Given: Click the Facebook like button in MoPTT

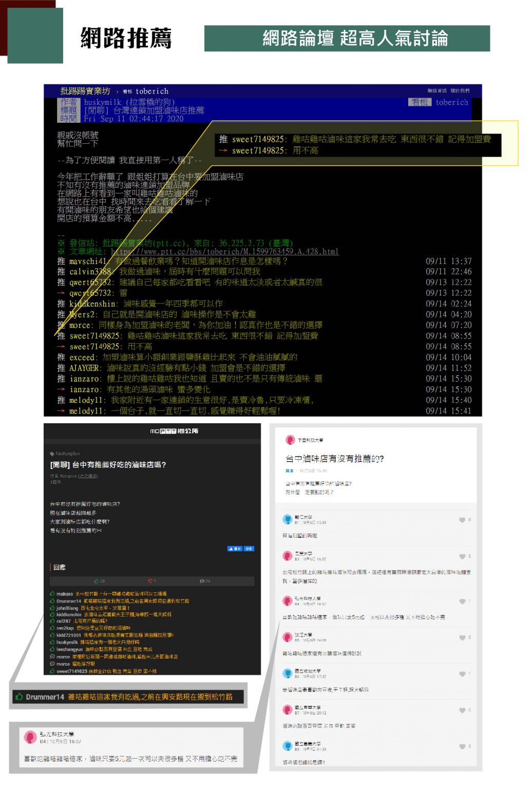Looking at the screenshot, I should click(234, 549).
